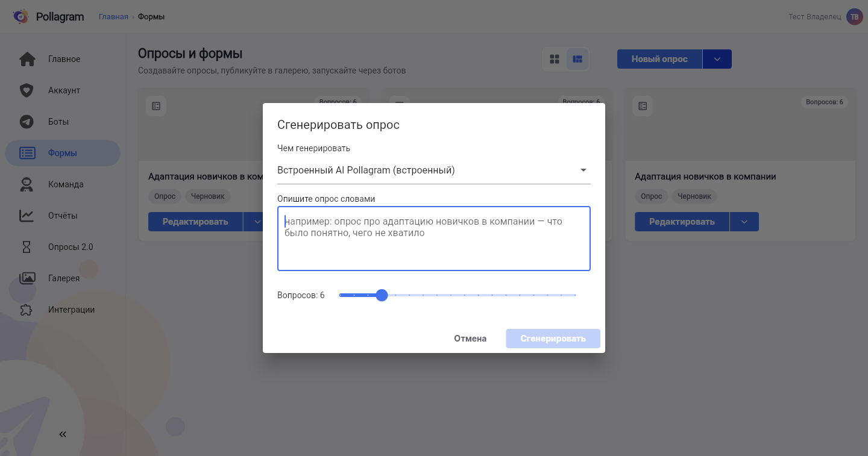Click the Аккаунт shield icon

[x=27, y=90]
